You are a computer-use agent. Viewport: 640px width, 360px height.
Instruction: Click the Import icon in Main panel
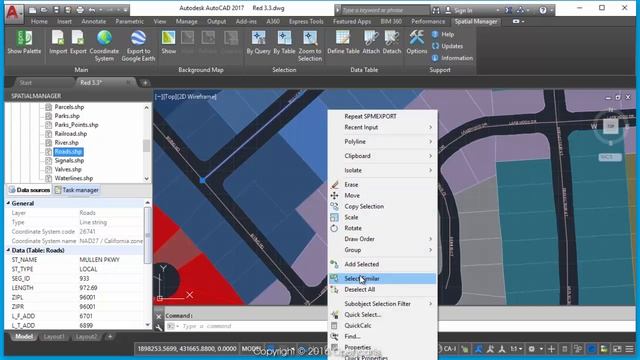[58, 42]
